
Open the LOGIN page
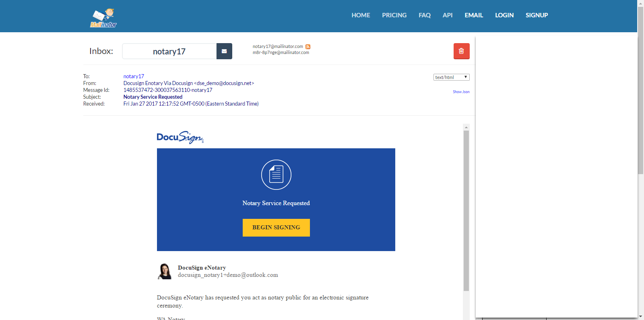tap(504, 15)
